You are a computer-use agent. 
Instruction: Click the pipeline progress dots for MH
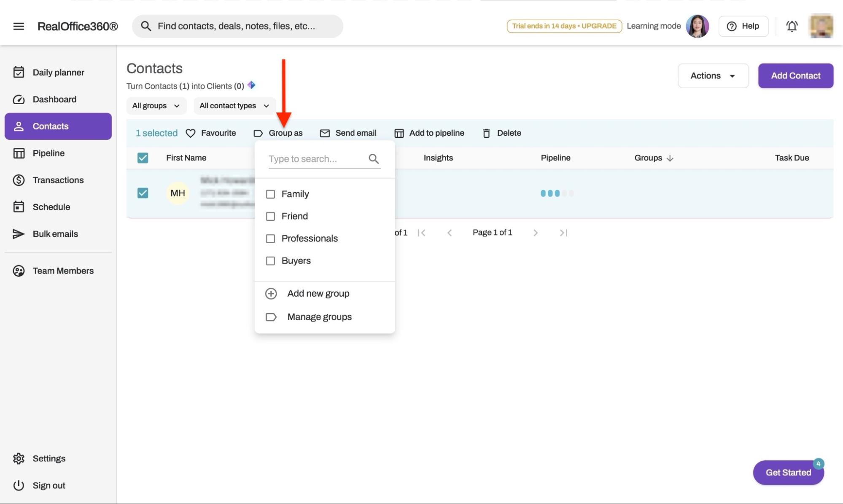[x=557, y=193]
